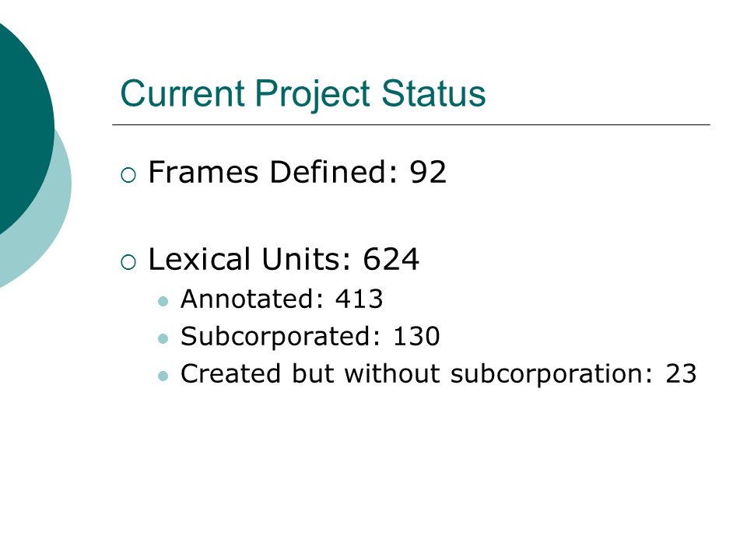Click the number 92 in the first bullet
747x560 pixels.
(428, 173)
